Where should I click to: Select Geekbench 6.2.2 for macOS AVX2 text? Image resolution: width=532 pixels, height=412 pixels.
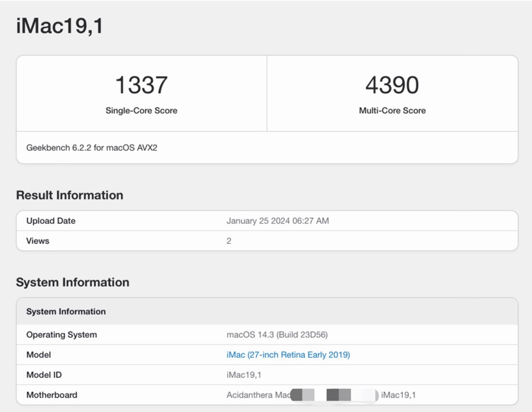91,148
